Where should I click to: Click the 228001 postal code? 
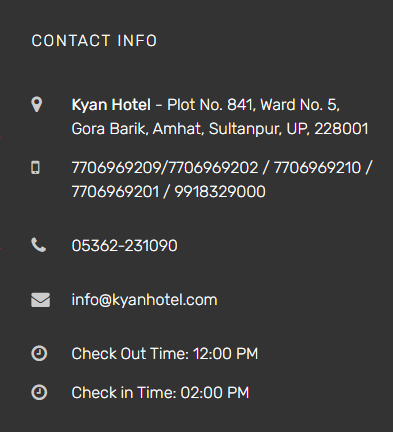click(x=341, y=129)
